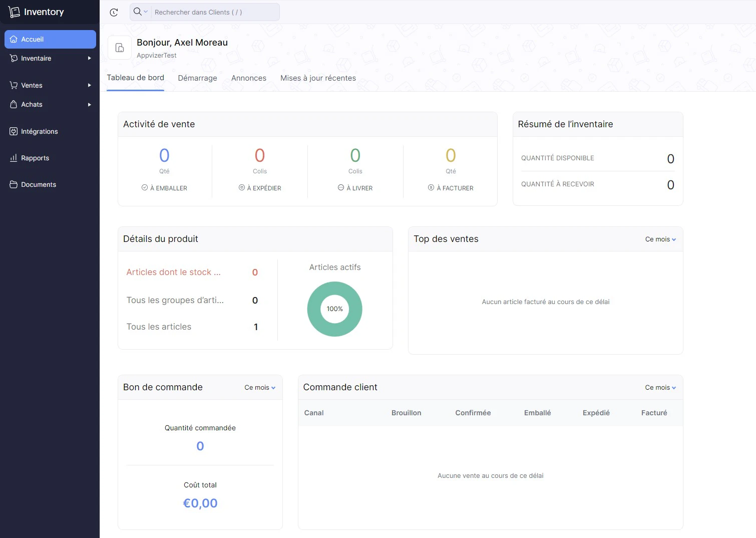Click the Inventaire sidebar icon
The image size is (756, 538).
(x=14, y=58)
